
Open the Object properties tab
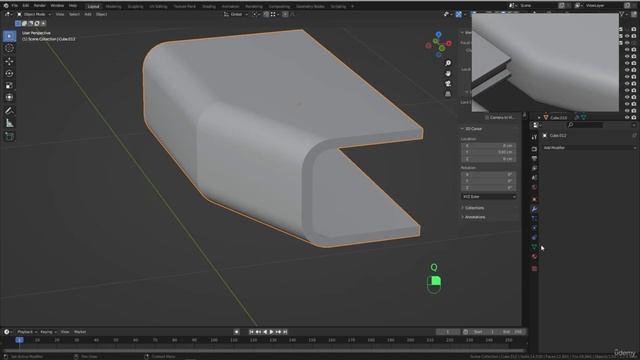point(534,200)
